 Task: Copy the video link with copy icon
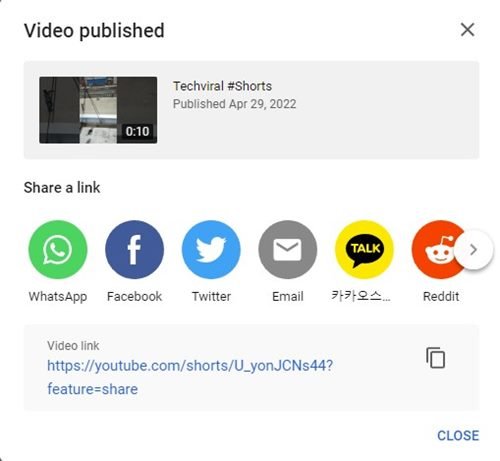tap(436, 358)
